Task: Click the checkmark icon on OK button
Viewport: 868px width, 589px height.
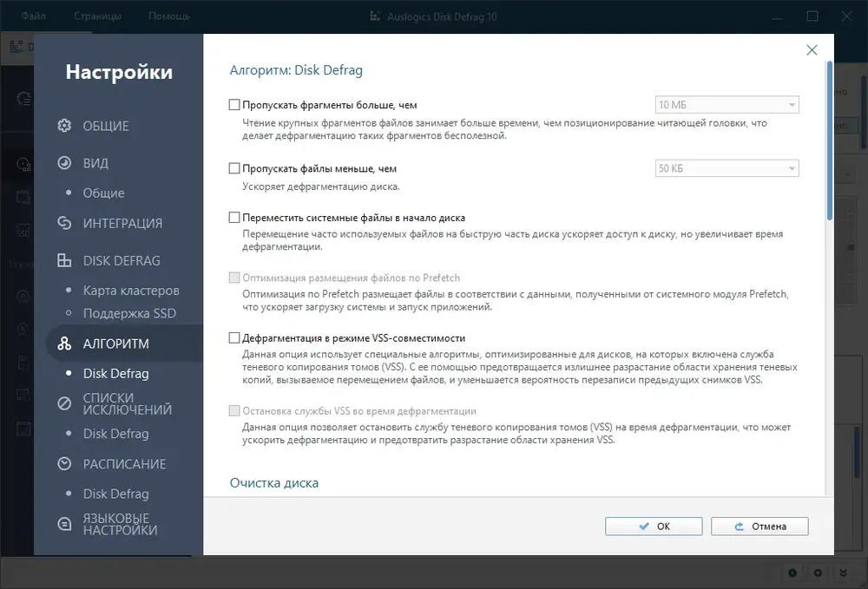Action: pos(644,527)
